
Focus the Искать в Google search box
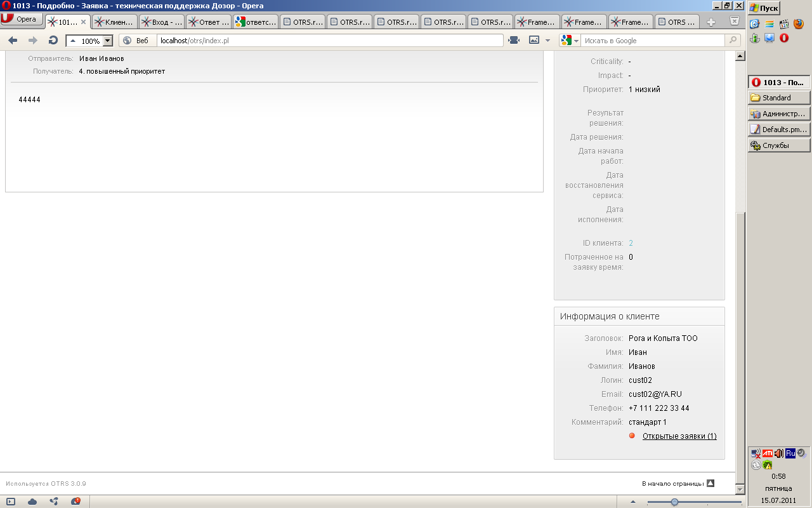(x=653, y=41)
